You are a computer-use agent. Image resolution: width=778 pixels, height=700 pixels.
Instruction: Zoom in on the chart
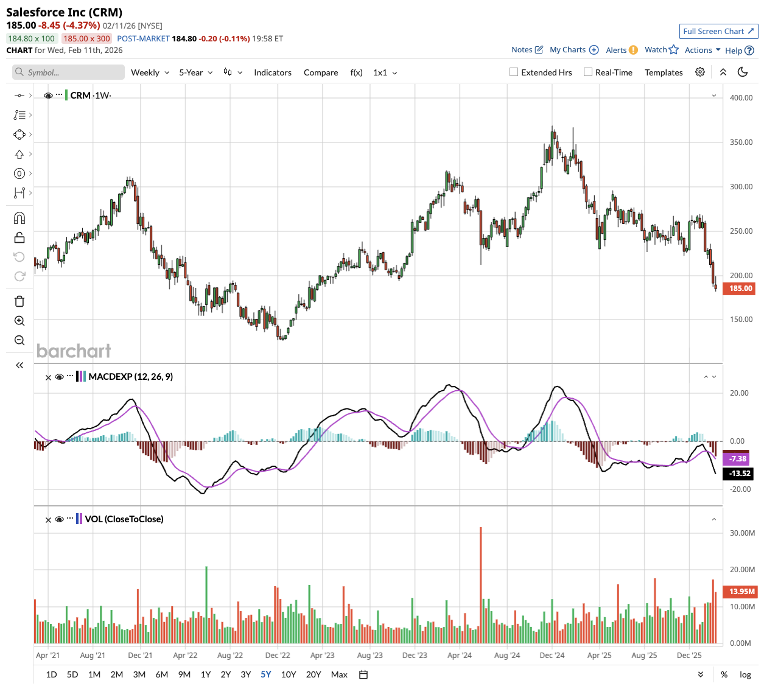point(19,321)
